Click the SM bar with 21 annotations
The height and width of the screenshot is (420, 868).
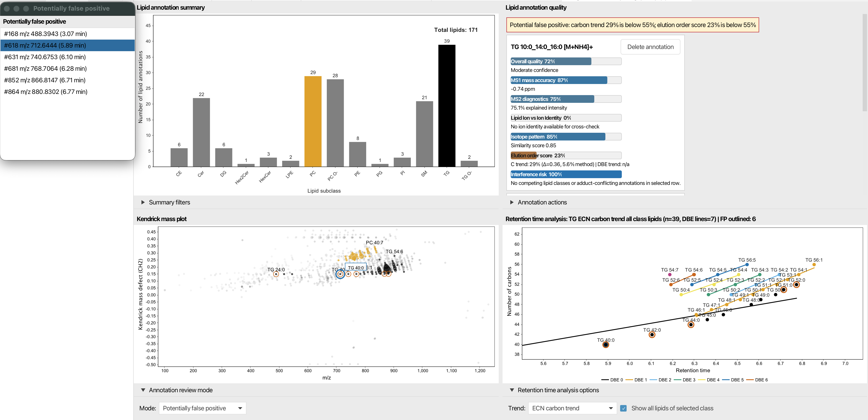coord(424,134)
